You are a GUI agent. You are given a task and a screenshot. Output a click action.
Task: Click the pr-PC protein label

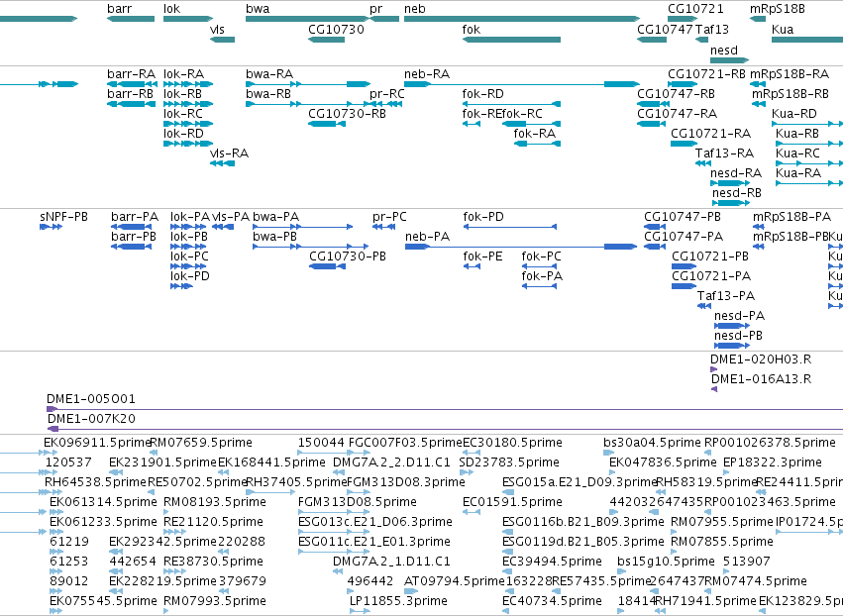click(x=389, y=217)
